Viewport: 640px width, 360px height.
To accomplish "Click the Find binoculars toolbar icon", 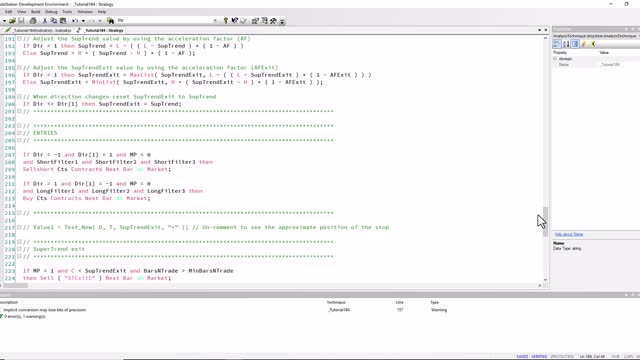I will click(x=110, y=20).
